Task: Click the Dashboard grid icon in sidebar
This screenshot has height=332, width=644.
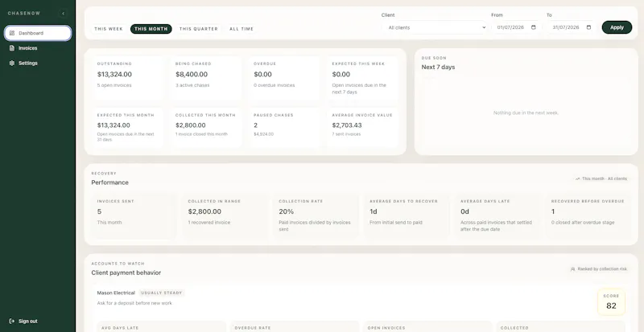Action: coord(12,33)
